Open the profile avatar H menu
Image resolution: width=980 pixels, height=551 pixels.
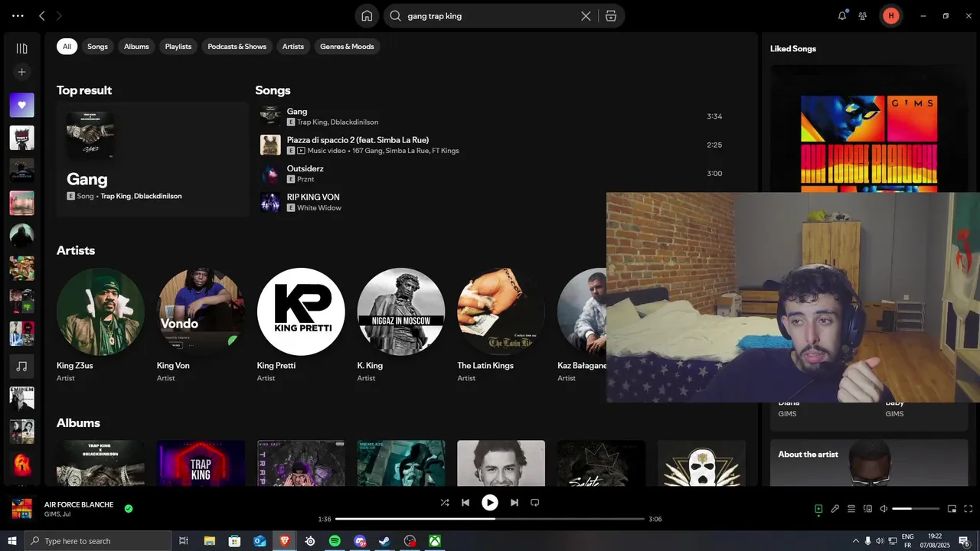point(891,15)
